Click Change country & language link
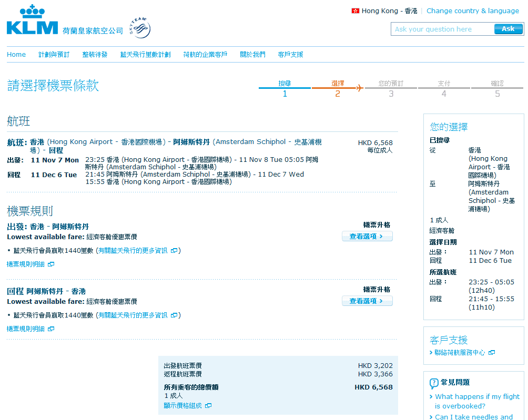 [x=472, y=11]
